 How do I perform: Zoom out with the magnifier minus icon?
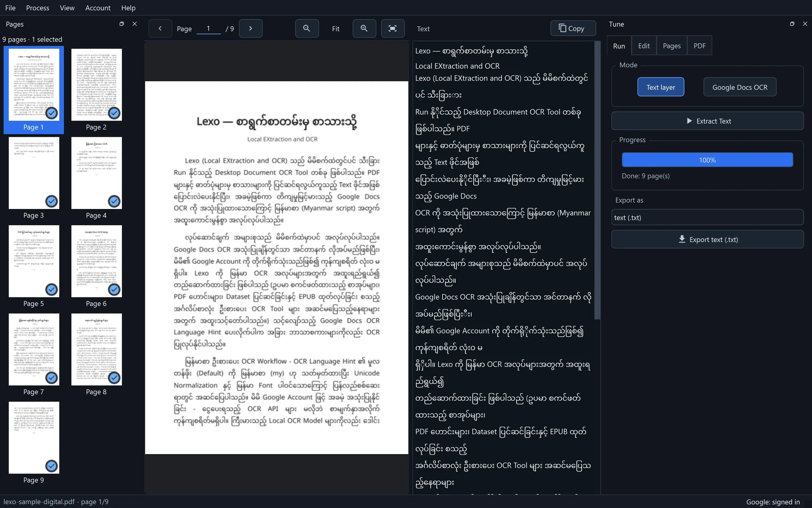(x=307, y=28)
